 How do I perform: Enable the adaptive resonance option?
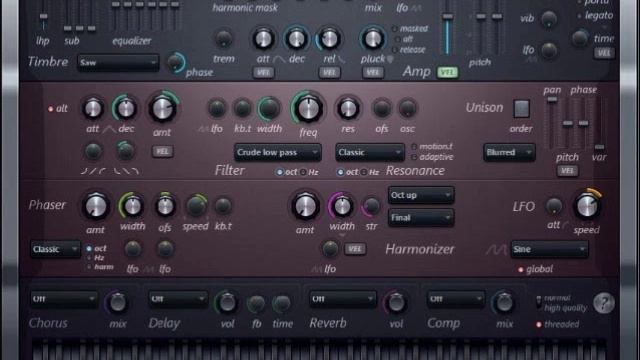pos(432,157)
